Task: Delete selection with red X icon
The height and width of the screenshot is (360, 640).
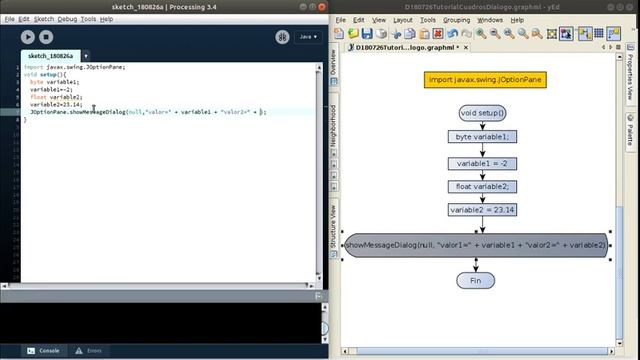Action: pos(438,33)
